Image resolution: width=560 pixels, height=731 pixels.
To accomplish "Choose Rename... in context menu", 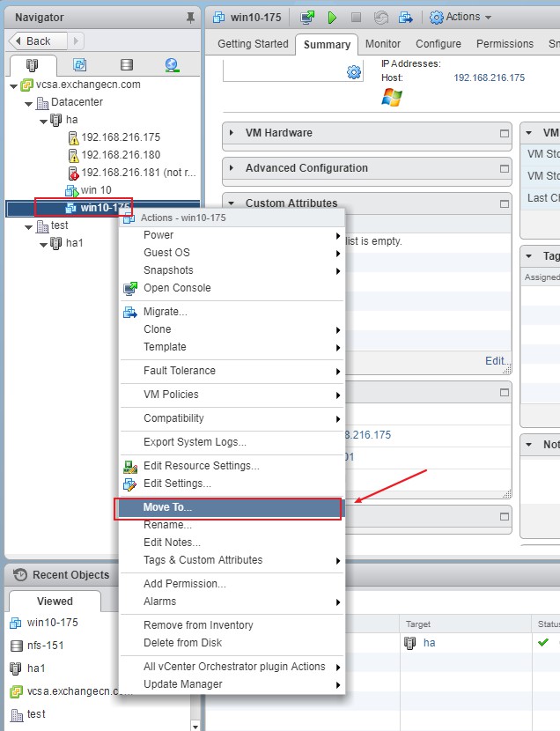I will click(232, 525).
